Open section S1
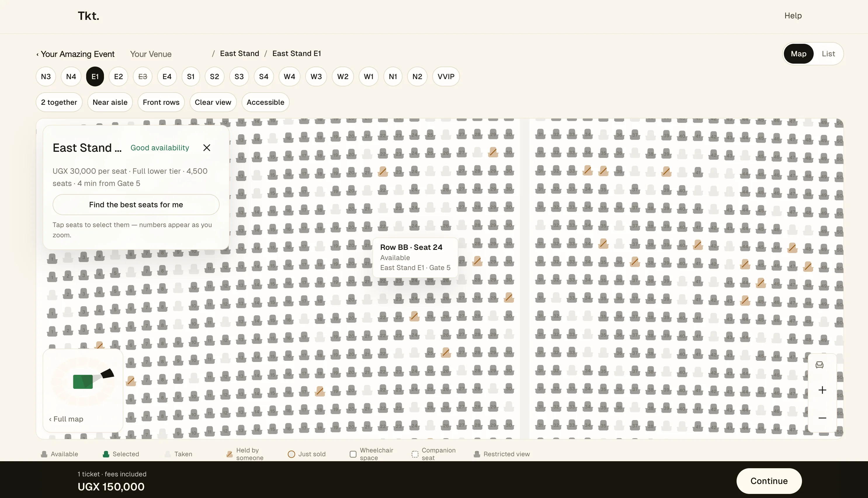The height and width of the screenshot is (498, 868). coord(191,76)
